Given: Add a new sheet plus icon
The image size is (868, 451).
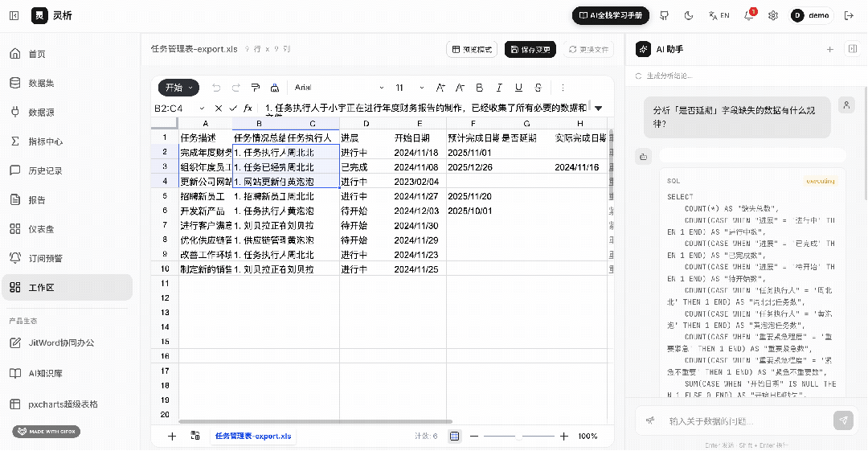Looking at the screenshot, I should tap(172, 436).
